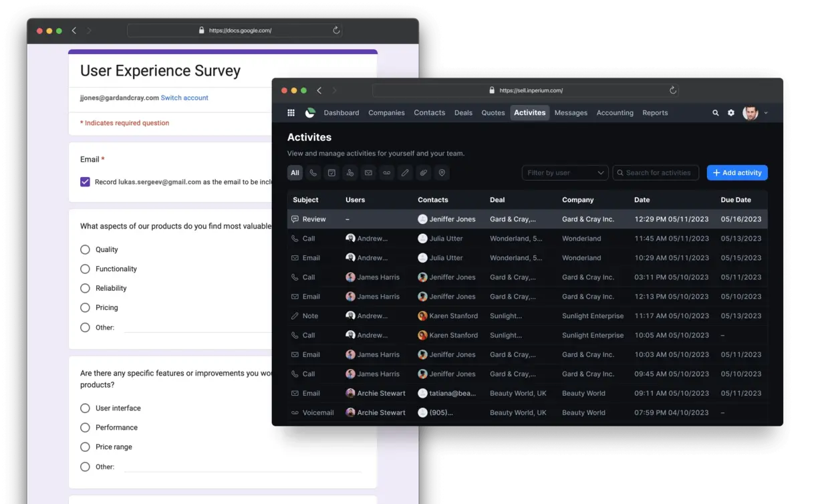Click the Switch account link
Viewport: 822px width, 504px height.
click(184, 98)
